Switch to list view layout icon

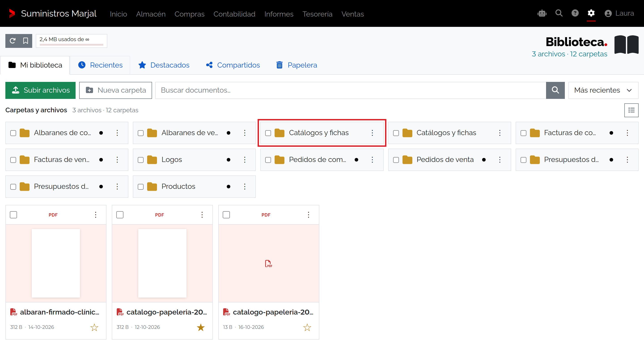[x=631, y=110]
